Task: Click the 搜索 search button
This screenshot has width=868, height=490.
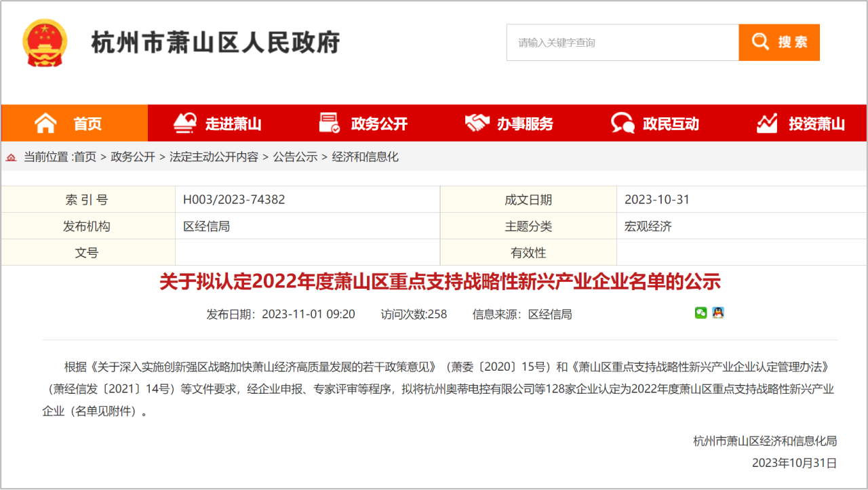Action: pyautogui.click(x=779, y=42)
